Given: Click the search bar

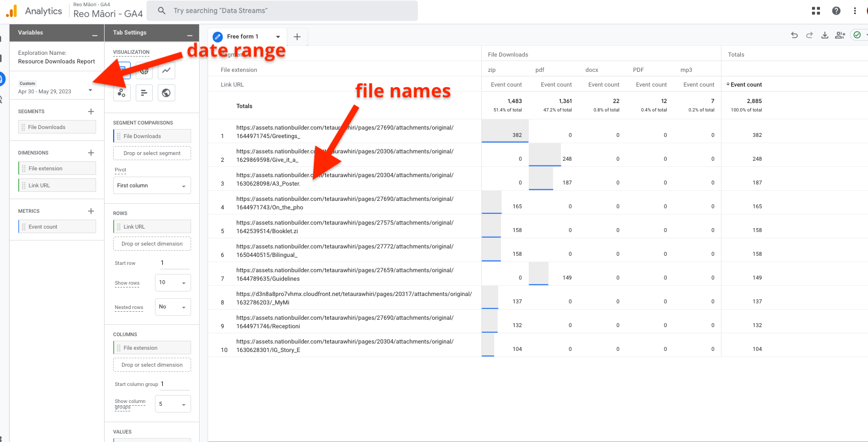Looking at the screenshot, I should pos(282,11).
